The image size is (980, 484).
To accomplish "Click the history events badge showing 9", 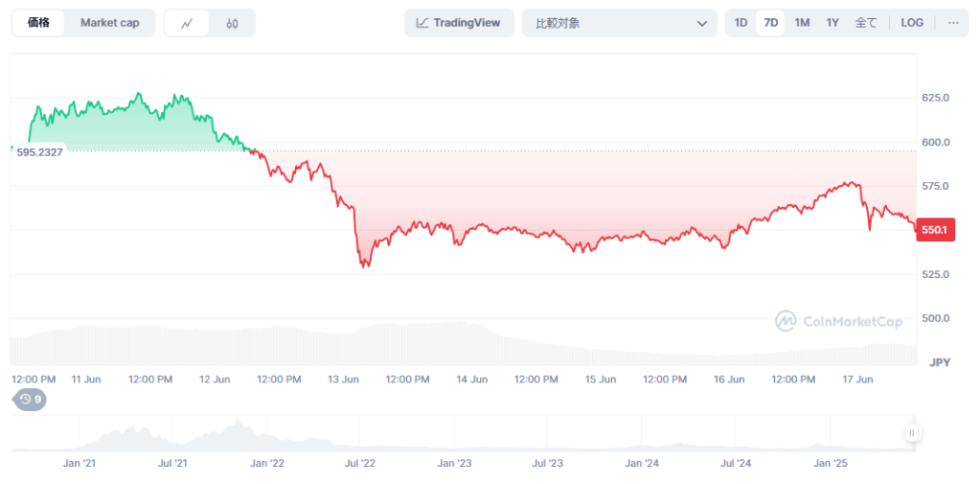I will (31, 399).
